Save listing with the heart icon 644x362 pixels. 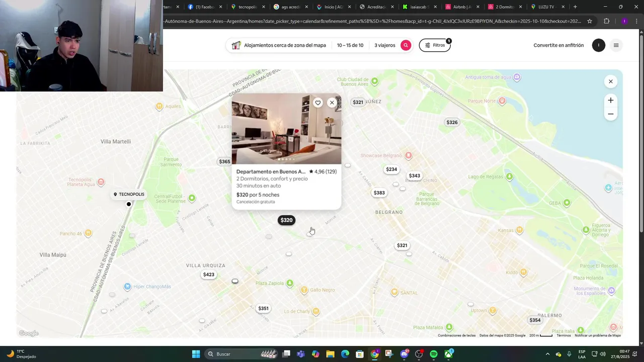pos(318,103)
